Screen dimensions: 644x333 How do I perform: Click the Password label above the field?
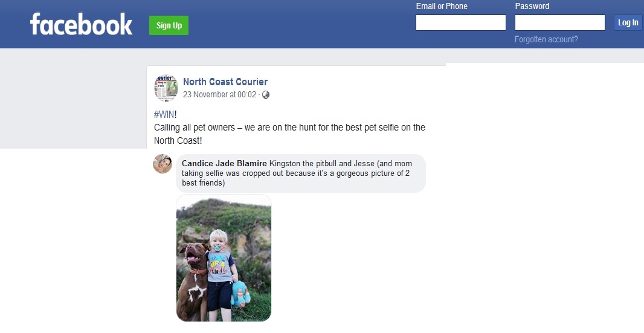(532, 6)
